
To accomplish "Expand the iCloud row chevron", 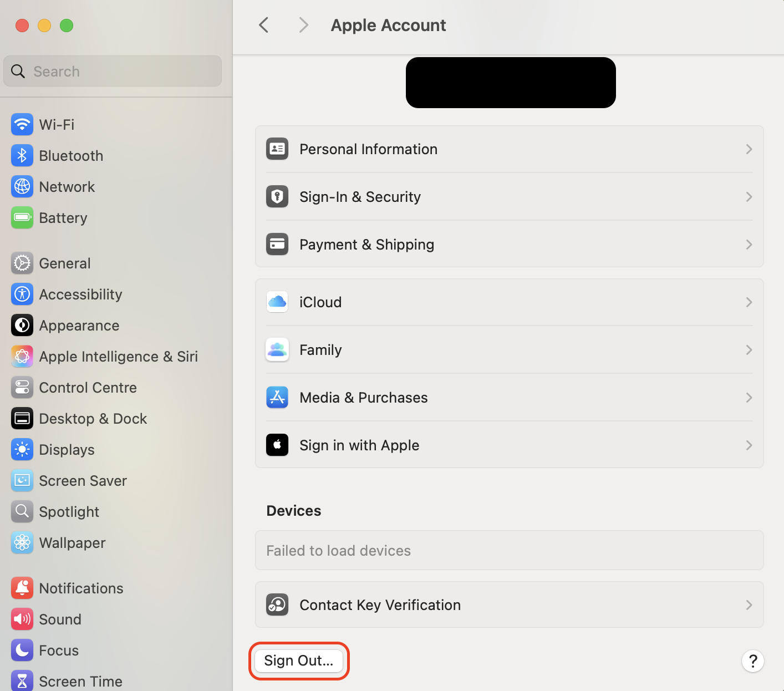I will click(x=749, y=302).
